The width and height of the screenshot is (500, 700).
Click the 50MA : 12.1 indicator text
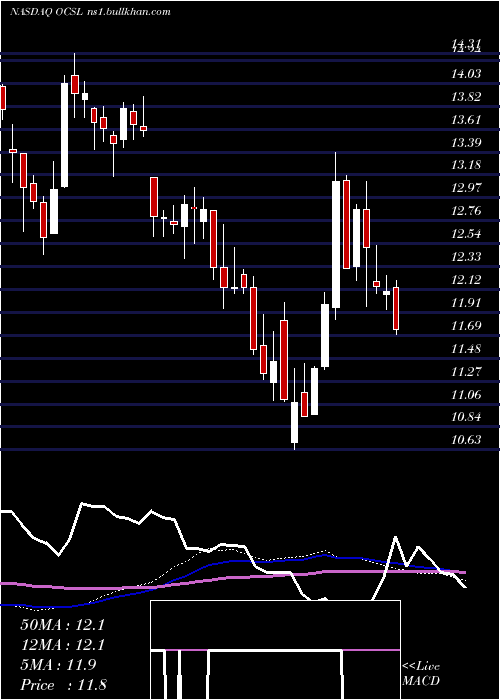pyautogui.click(x=62, y=625)
